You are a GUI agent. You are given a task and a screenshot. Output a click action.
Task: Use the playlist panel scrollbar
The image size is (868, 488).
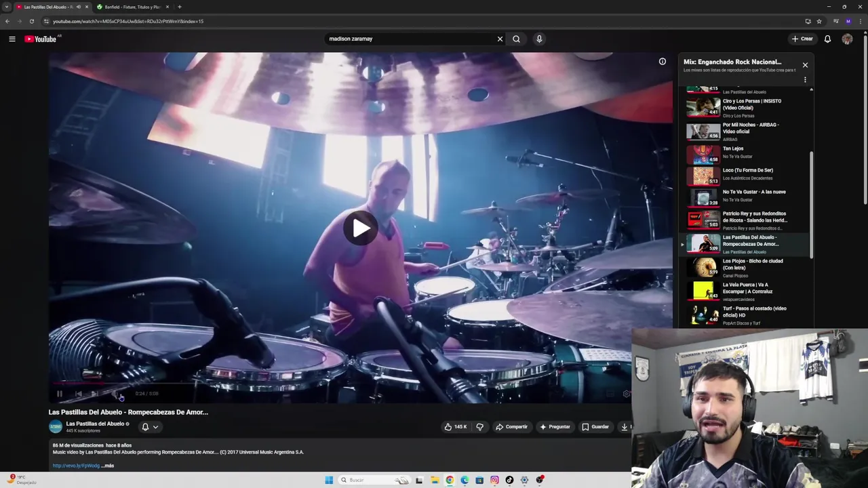point(811,203)
